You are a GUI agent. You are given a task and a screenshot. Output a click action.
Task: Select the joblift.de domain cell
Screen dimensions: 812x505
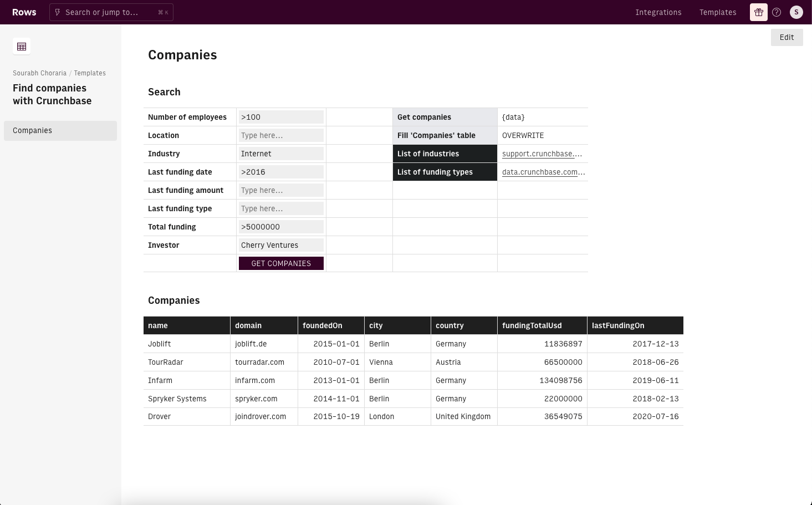(x=264, y=344)
